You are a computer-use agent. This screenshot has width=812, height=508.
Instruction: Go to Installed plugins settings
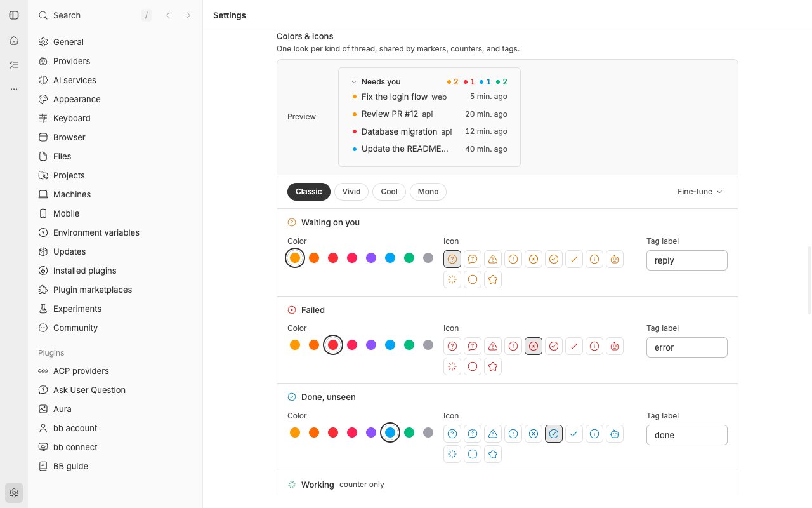(117, 271)
